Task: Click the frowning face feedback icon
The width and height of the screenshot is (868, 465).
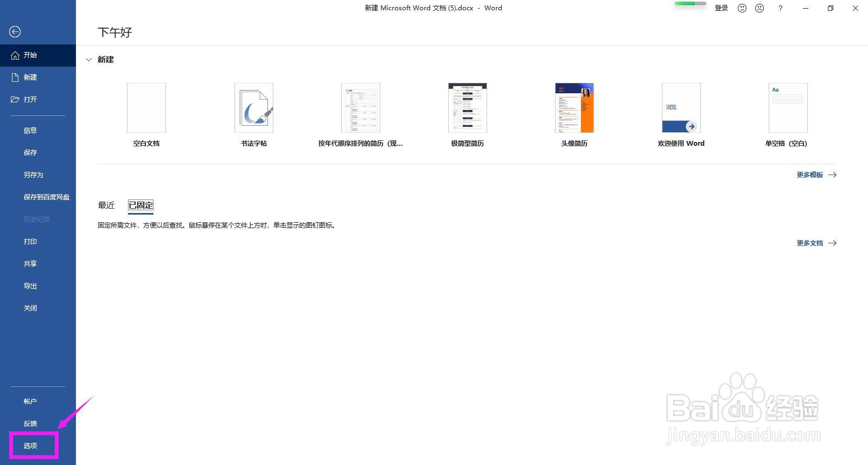Action: pos(759,8)
